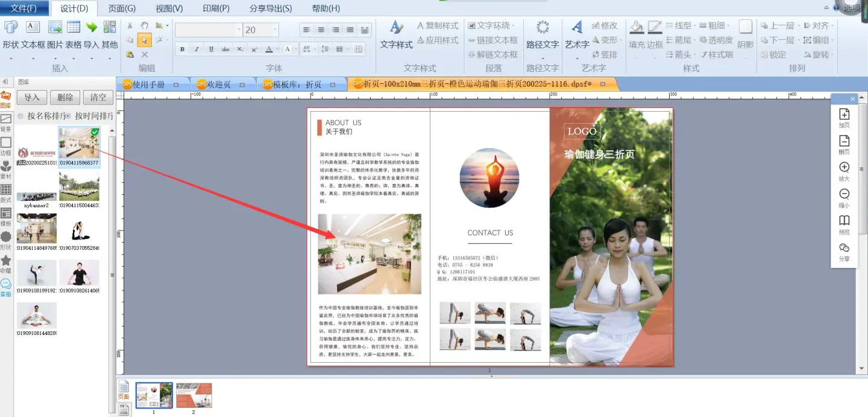
Task: Open the 页面(G) ribbon tab
Action: (122, 8)
